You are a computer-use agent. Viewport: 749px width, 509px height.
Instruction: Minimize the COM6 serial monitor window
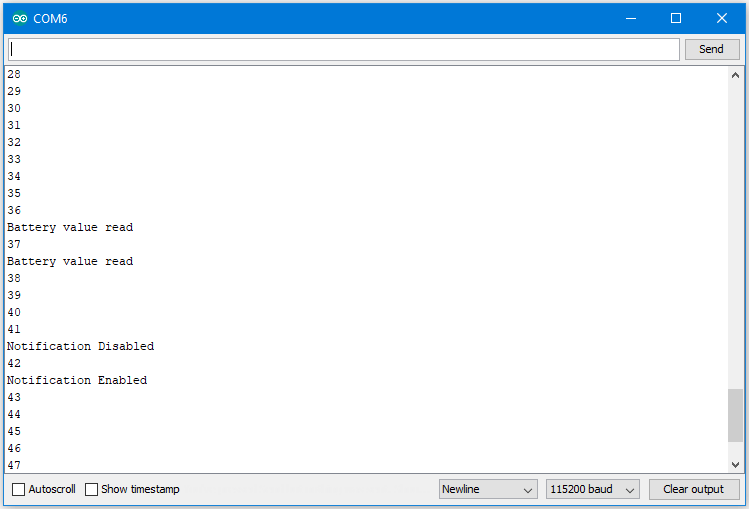(x=631, y=18)
